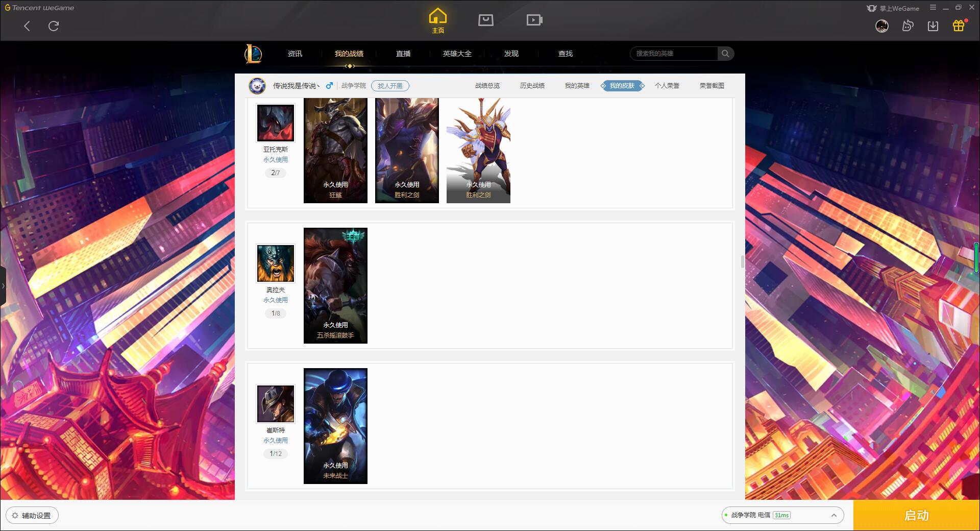The image size is (980, 531).
Task: Switch to 我的英雄 section
Action: (577, 86)
